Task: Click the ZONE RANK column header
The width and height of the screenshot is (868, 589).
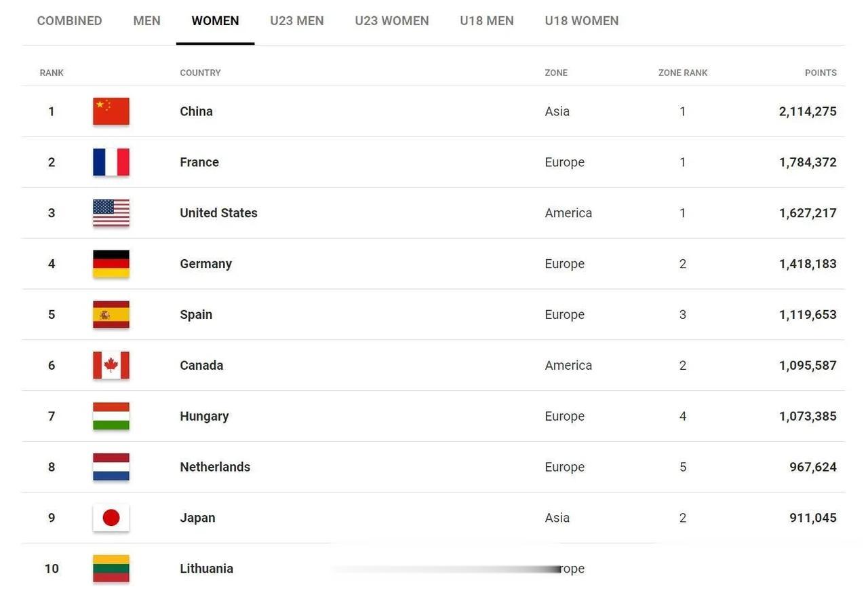Action: click(x=683, y=73)
